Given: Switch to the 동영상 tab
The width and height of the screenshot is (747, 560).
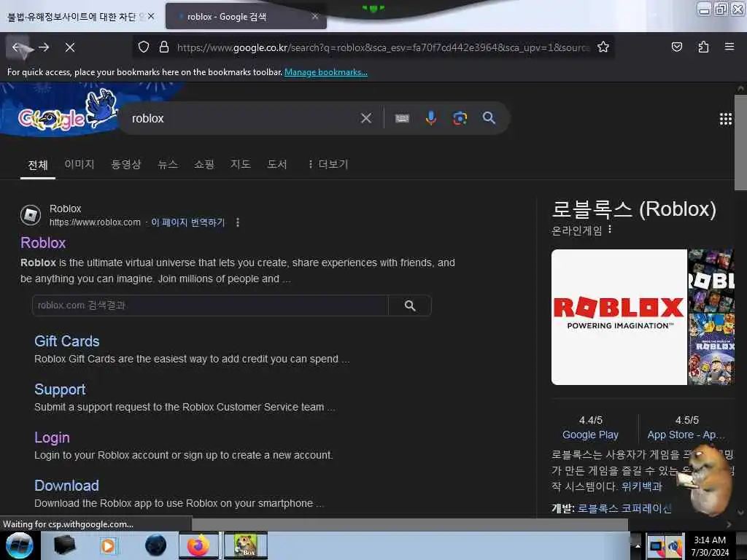Looking at the screenshot, I should tap(126, 164).
